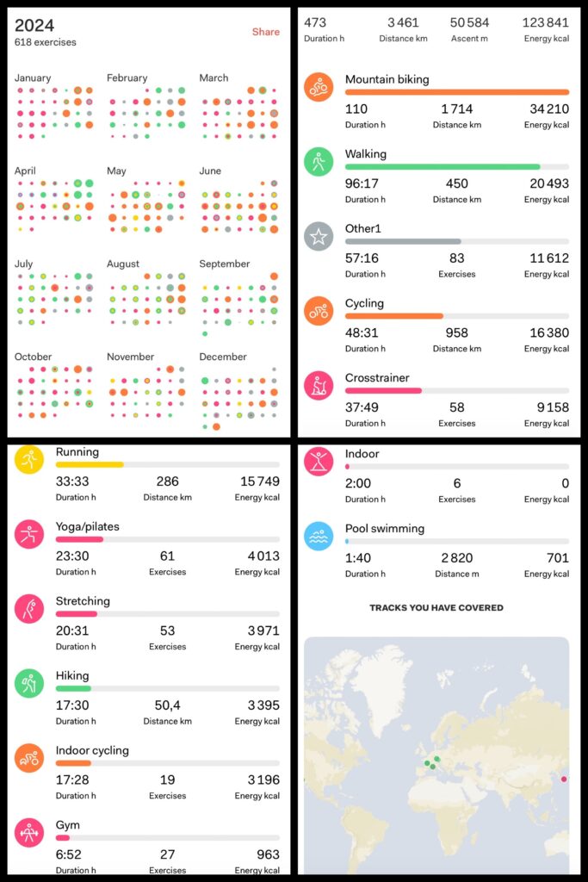
Task: Select the pink track marker on the map
Action: coord(564,779)
